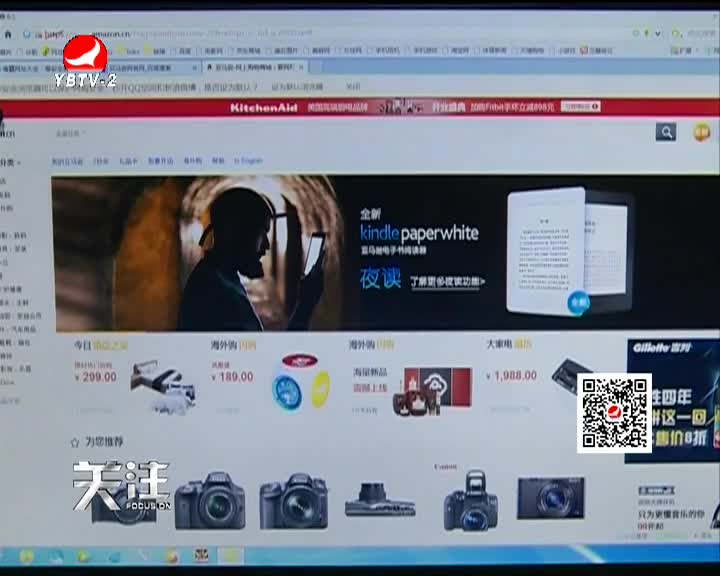Dismiss the default browser notification bar
Viewport: 720px width, 576px height.
pyautogui.click(x=353, y=86)
